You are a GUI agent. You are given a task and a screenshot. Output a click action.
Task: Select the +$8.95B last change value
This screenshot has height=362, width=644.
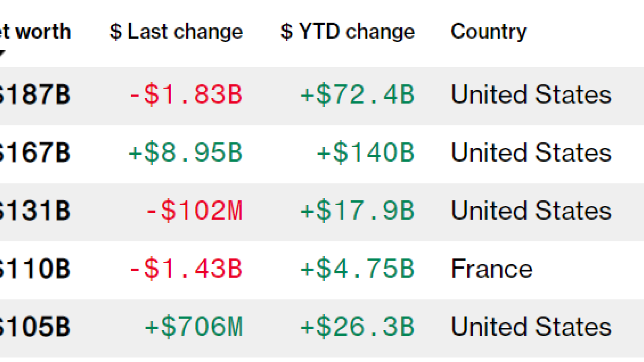point(186,153)
